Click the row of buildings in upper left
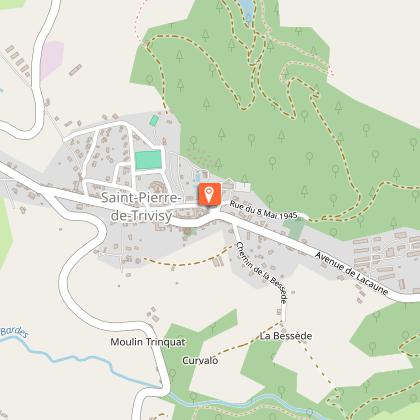This screenshot has width=420, height=420. pos(18,60)
